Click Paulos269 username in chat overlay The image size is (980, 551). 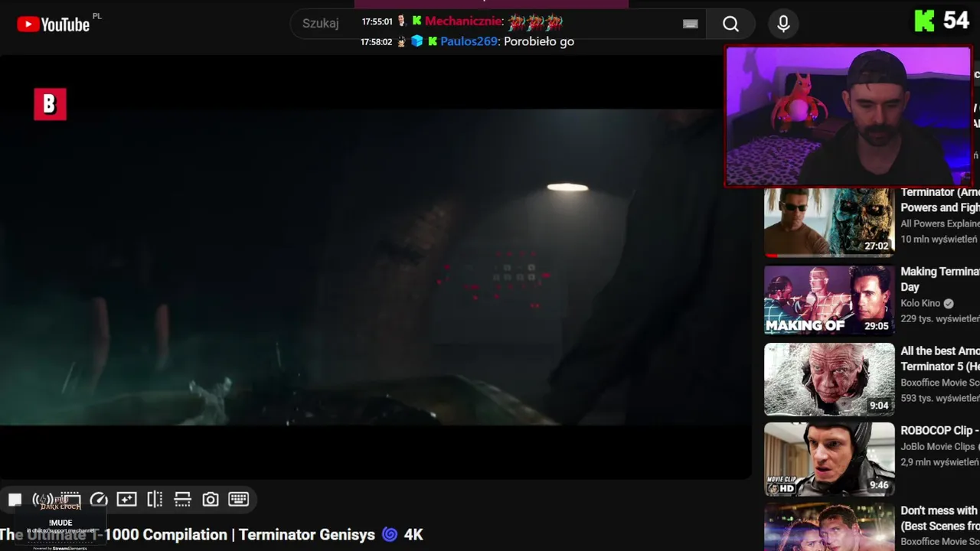(469, 41)
